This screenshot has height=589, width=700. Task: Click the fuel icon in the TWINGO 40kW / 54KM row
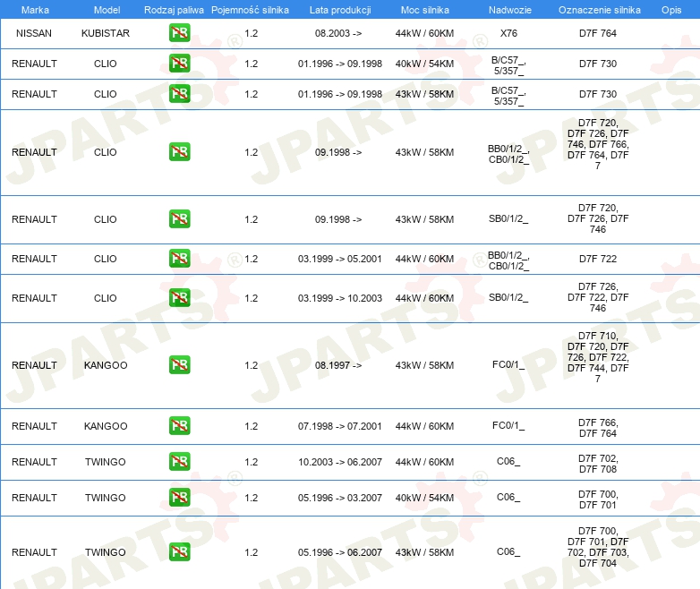[x=179, y=497]
